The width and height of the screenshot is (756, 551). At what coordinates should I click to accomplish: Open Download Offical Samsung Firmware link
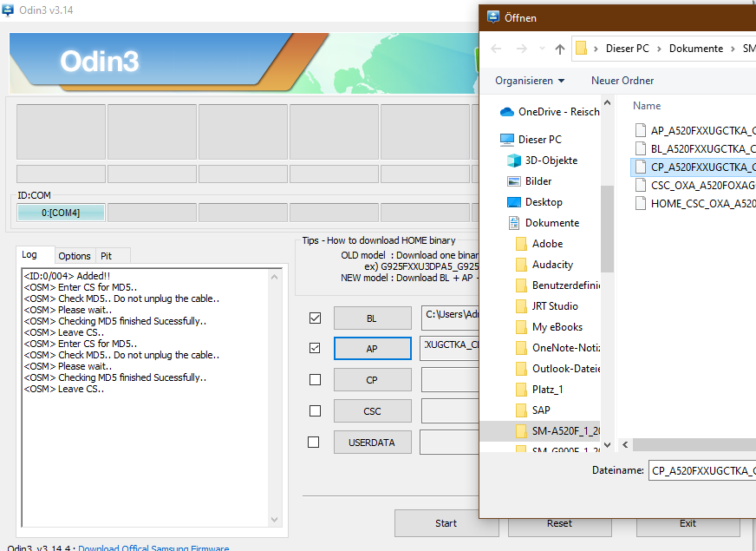153,548
